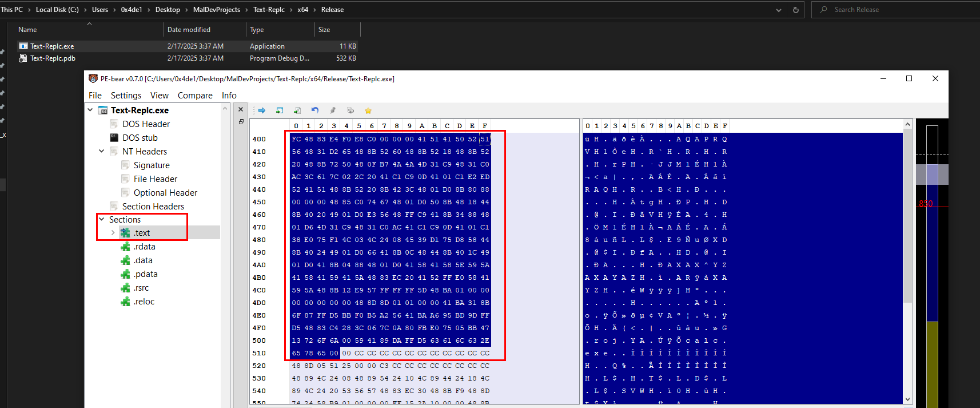Click offset label 520 in hex view
The image size is (980, 408).
tap(259, 366)
